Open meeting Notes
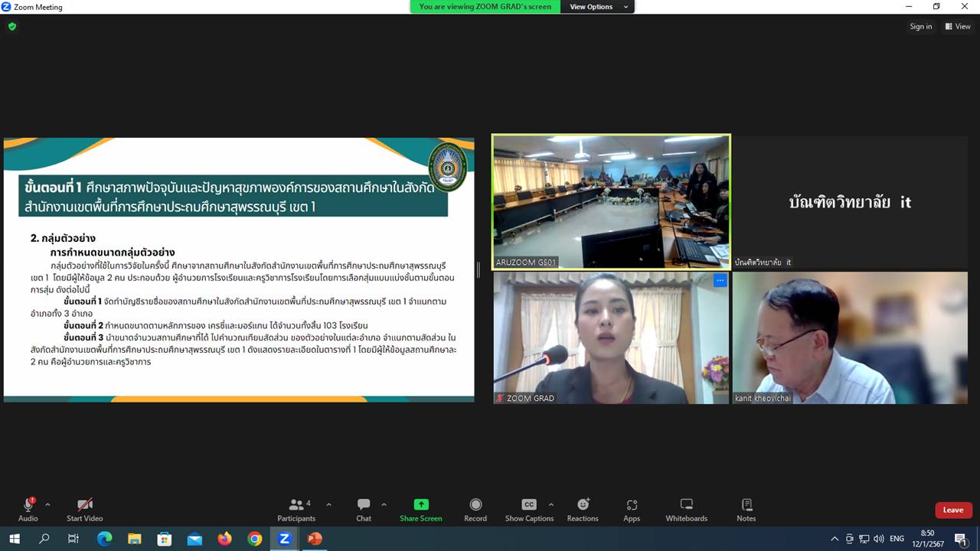The image size is (980, 551). (746, 510)
